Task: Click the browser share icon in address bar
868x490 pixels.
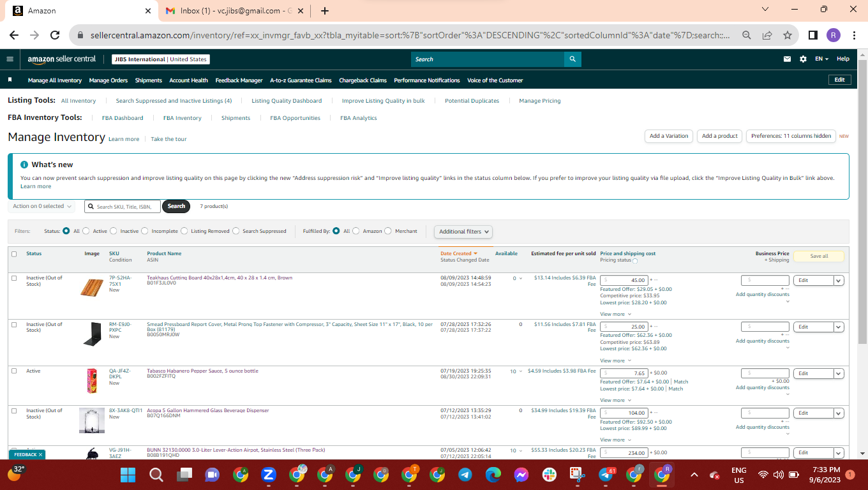Action: 767,36
